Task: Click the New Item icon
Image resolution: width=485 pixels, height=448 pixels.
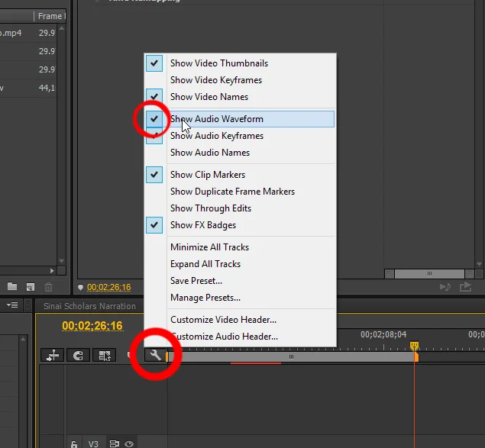Action: point(31,287)
